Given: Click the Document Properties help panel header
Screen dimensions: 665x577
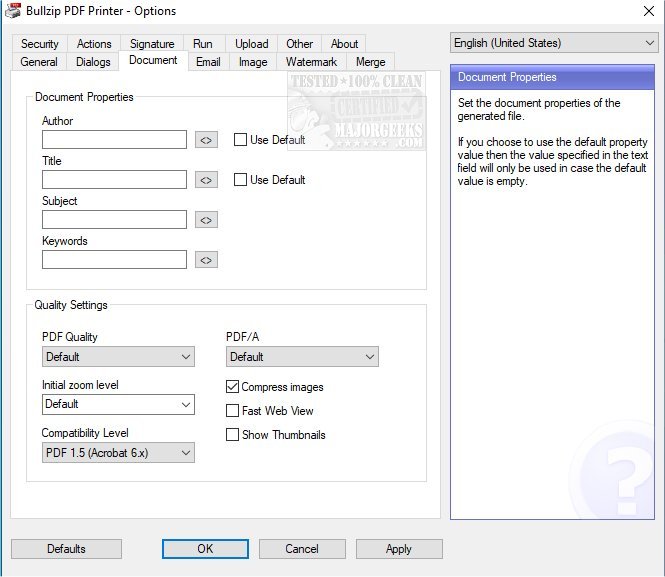Looking at the screenshot, I should [x=552, y=77].
